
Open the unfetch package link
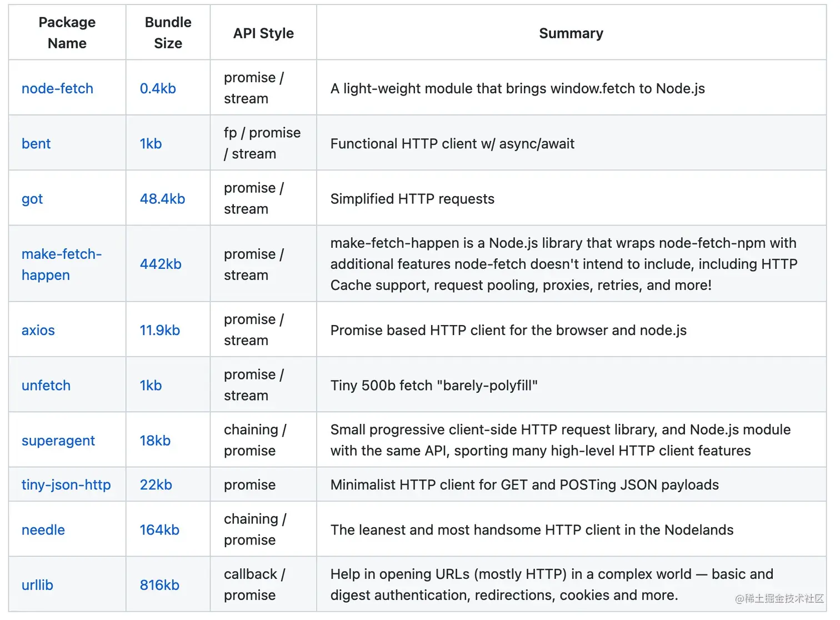[x=46, y=385]
